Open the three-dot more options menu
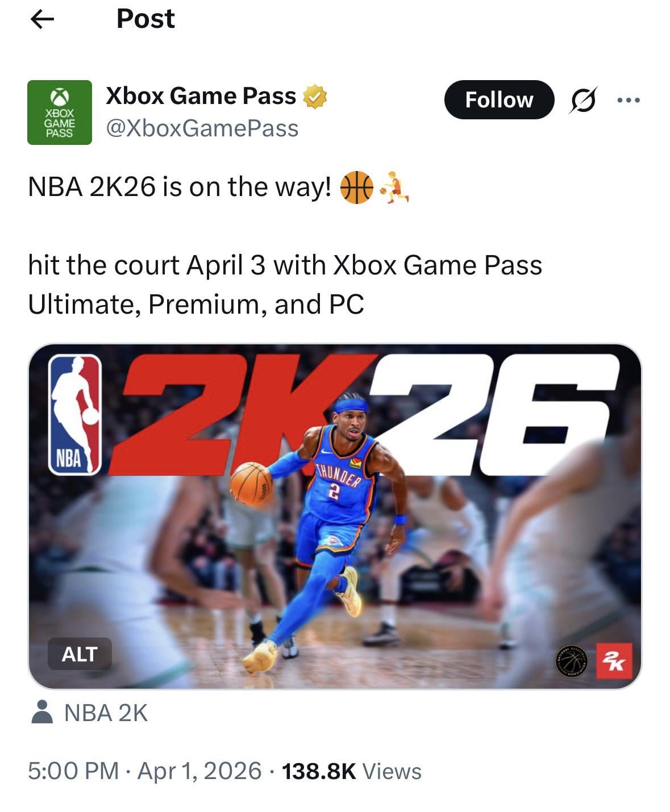 coord(629,100)
